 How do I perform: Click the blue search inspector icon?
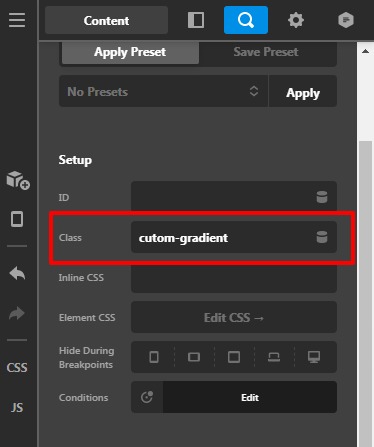coord(246,20)
